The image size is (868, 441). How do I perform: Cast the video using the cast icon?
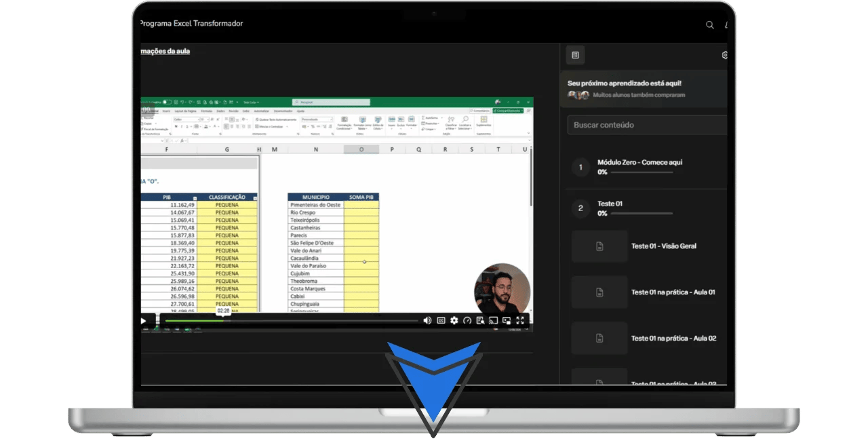(x=494, y=320)
